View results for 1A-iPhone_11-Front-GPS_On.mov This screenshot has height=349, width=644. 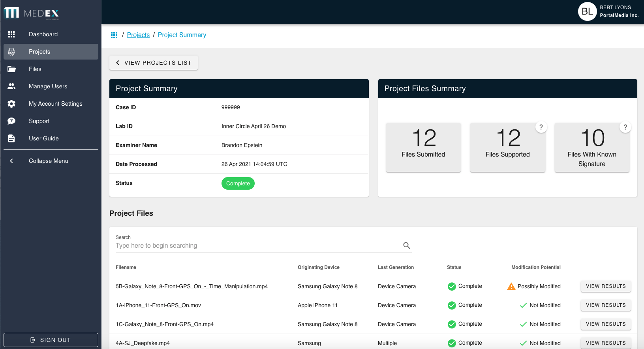click(x=606, y=305)
